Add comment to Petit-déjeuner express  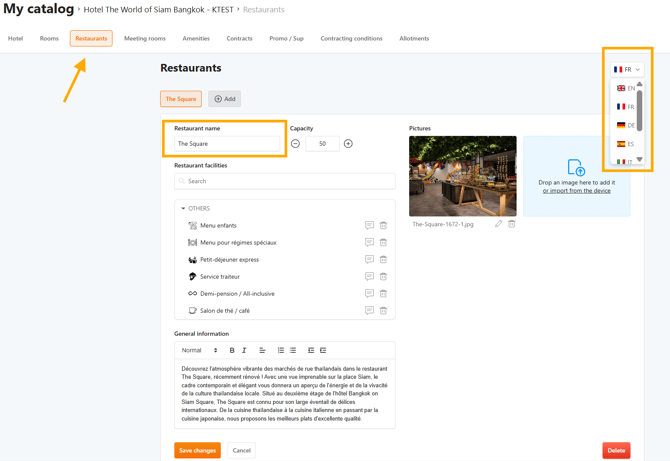[x=369, y=260]
